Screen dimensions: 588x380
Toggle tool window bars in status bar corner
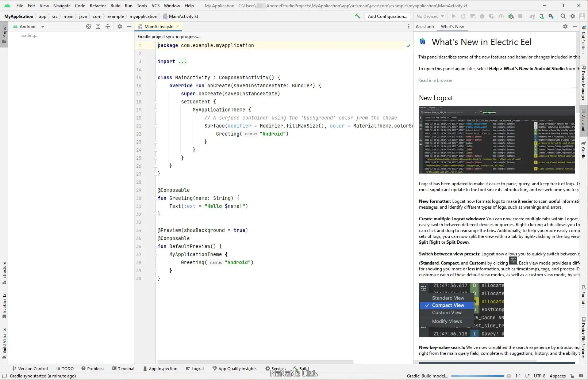point(4,376)
